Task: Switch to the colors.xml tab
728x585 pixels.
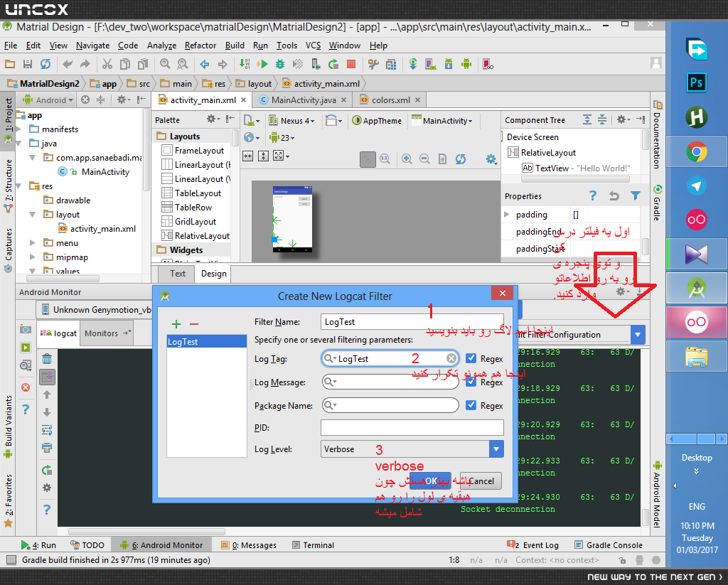Action: point(390,100)
